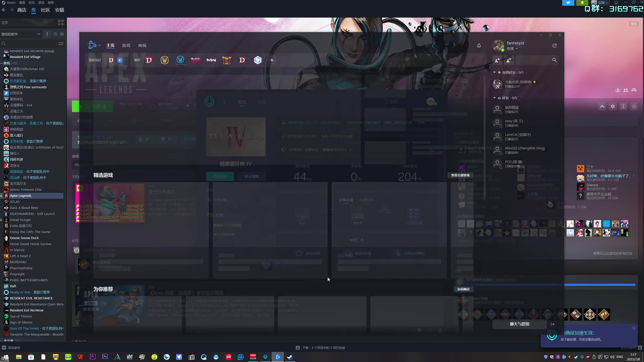Open controller settings icon on Steam game page
644x362 pixels.
click(x=602, y=106)
